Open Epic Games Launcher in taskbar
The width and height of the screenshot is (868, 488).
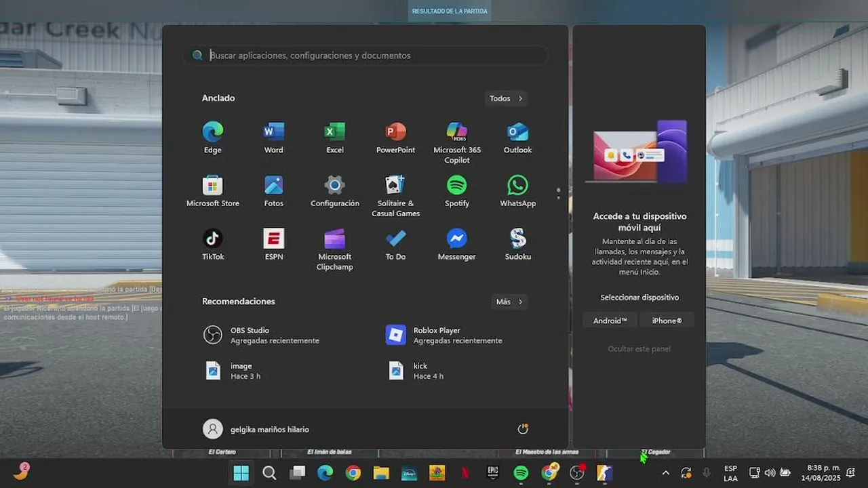click(493, 473)
